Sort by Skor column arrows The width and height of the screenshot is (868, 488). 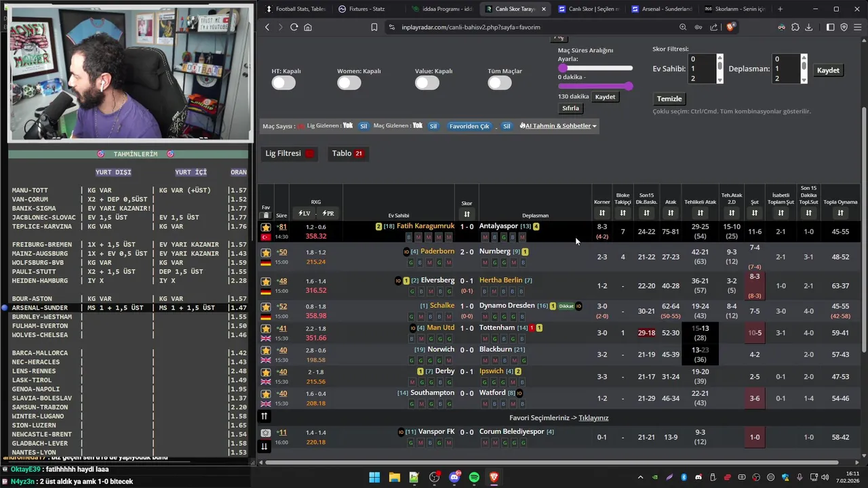pyautogui.click(x=467, y=213)
